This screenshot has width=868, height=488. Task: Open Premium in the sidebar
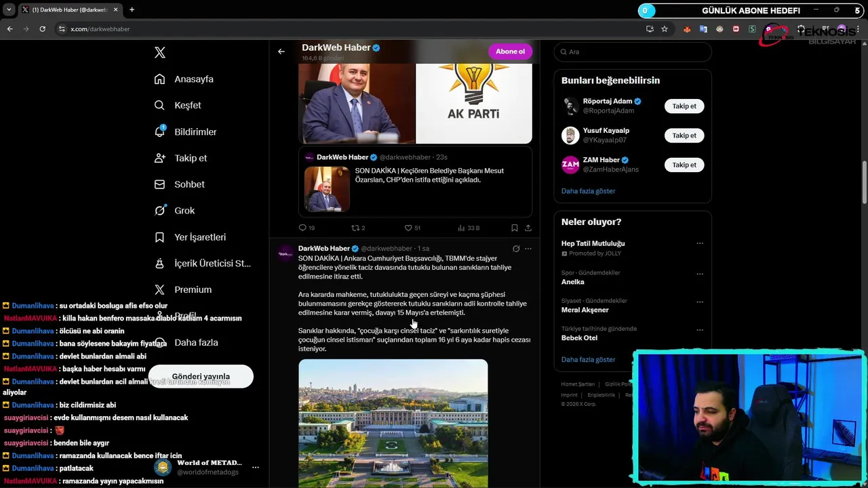click(x=182, y=290)
